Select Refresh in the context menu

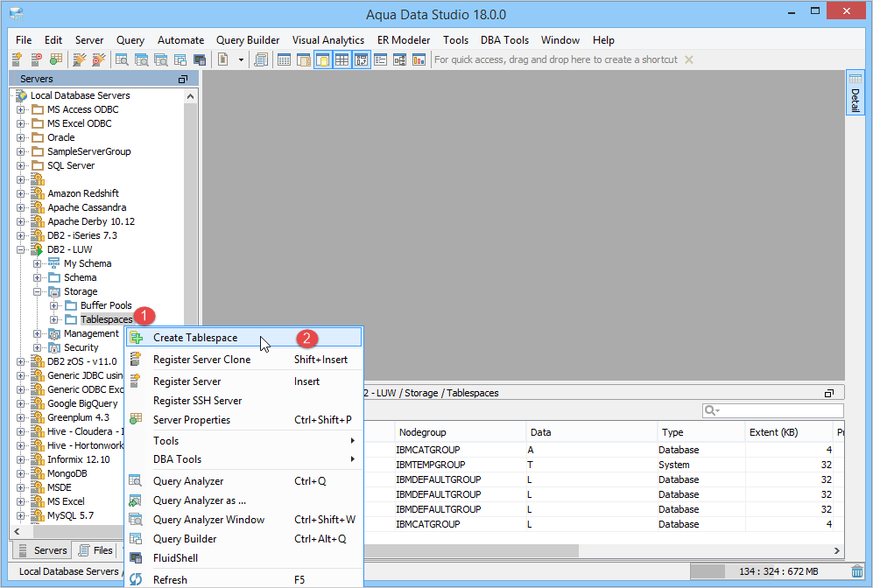(x=170, y=579)
